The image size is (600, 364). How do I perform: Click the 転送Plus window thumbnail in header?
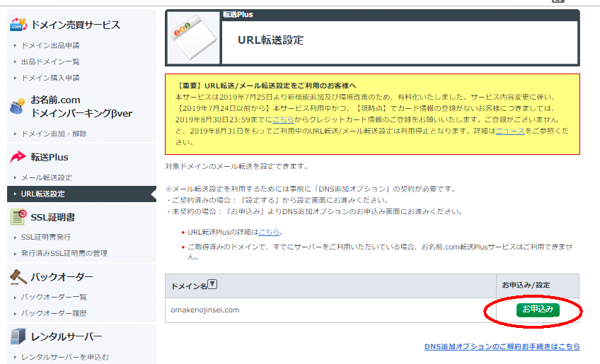pyautogui.click(x=194, y=38)
